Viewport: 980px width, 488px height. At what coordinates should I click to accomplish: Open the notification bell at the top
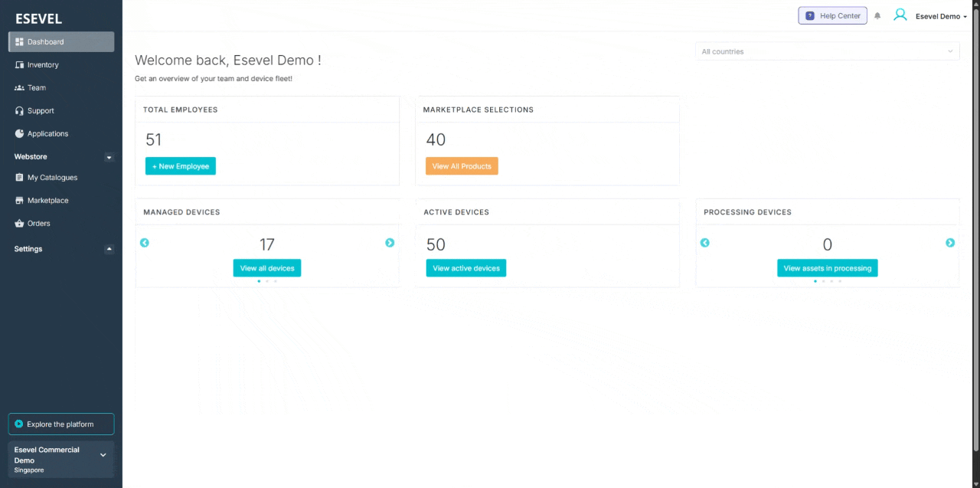click(x=877, y=15)
